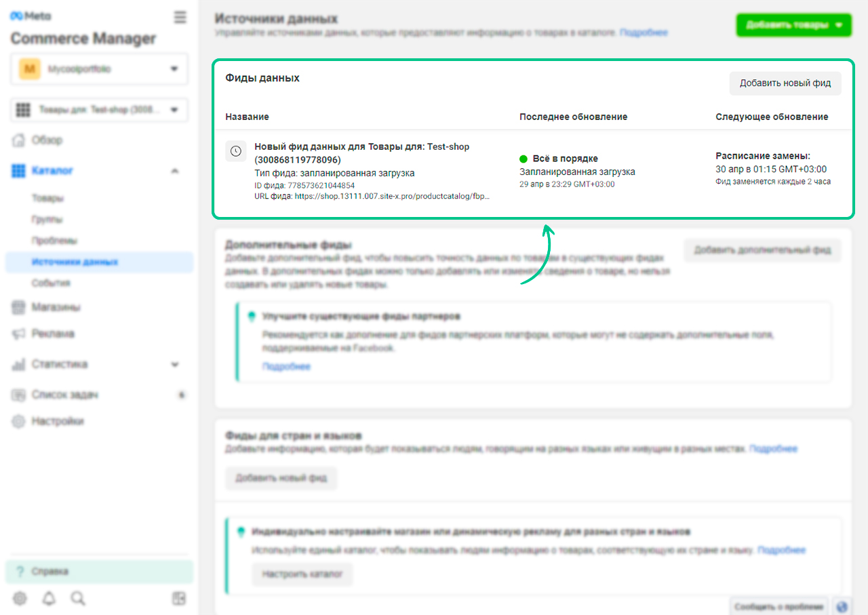Open the Реклама section
Screen dimensions: 868x615
tap(52, 334)
